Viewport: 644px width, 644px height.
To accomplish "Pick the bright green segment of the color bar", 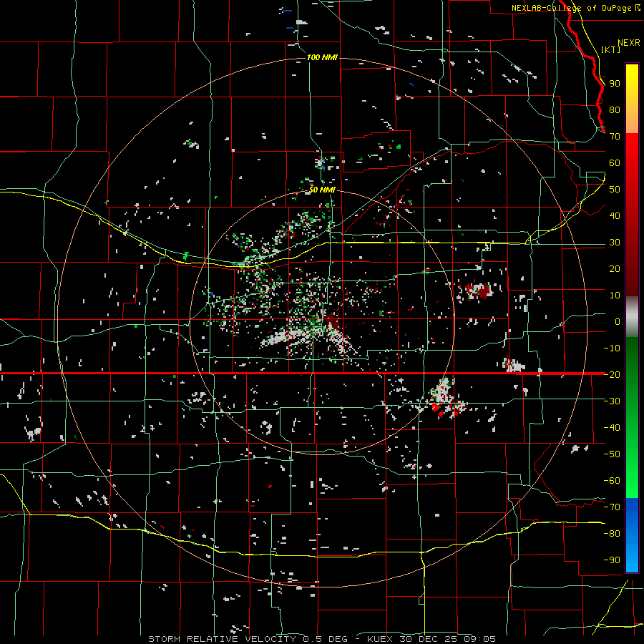I will click(632, 464).
